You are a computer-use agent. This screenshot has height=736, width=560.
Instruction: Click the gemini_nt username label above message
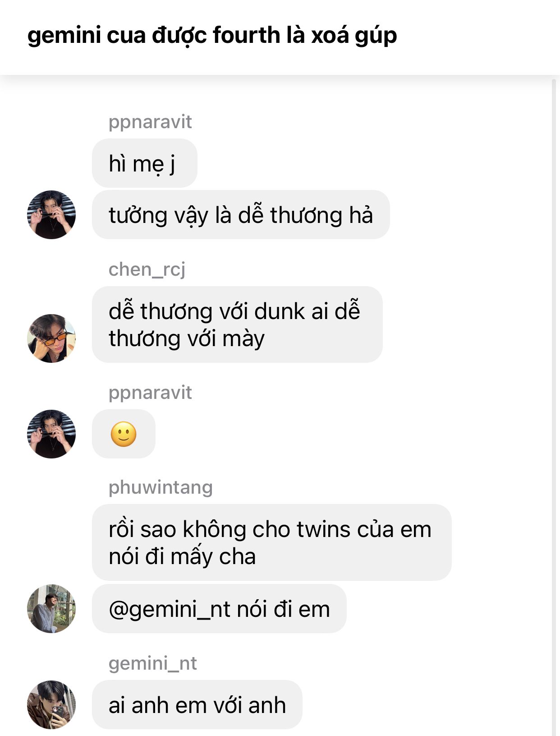tap(152, 664)
